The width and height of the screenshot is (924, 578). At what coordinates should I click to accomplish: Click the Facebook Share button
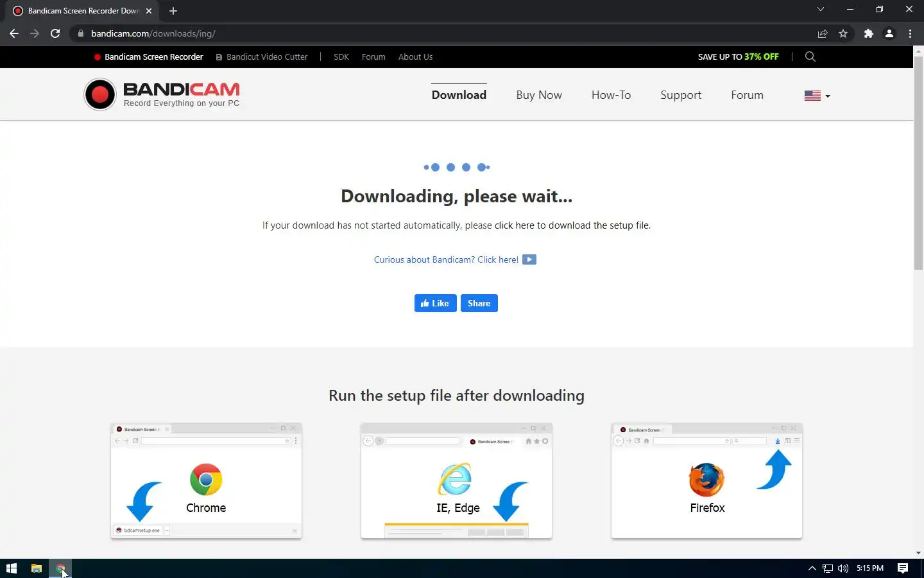[x=479, y=303]
